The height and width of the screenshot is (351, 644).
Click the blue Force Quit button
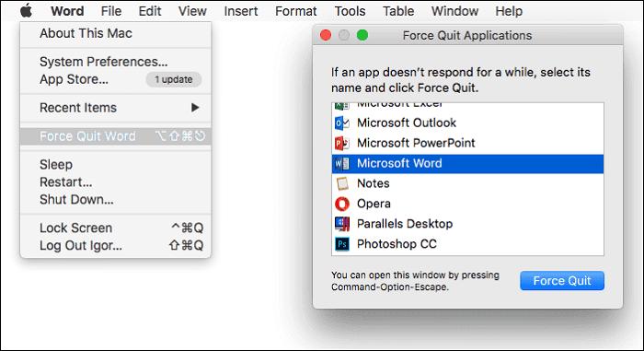pyautogui.click(x=562, y=281)
